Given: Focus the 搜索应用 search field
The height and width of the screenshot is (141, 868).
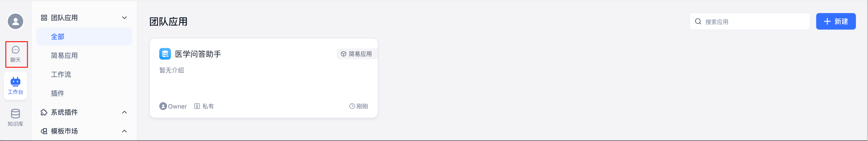Looking at the screenshot, I should click(x=750, y=22).
